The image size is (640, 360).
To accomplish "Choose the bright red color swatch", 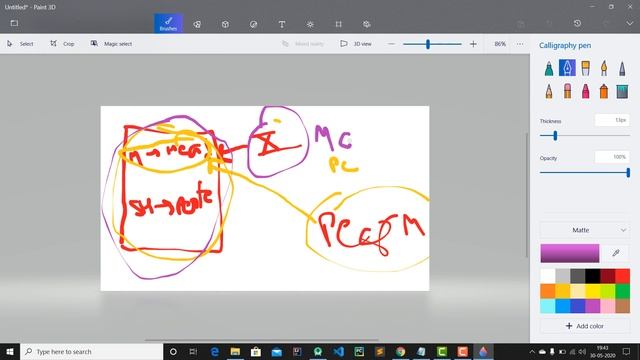I will pos(622,276).
